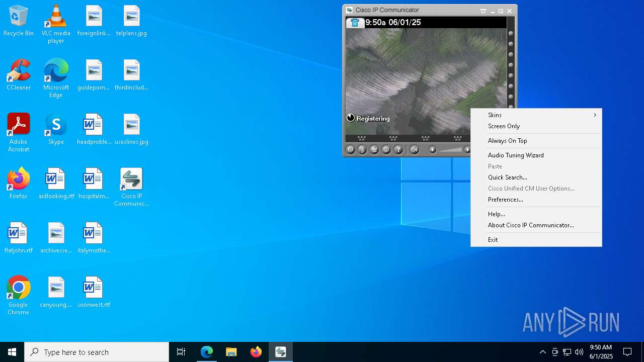Select the useslines.jpg file on the desktop
This screenshot has height=362, width=644.
point(131,130)
